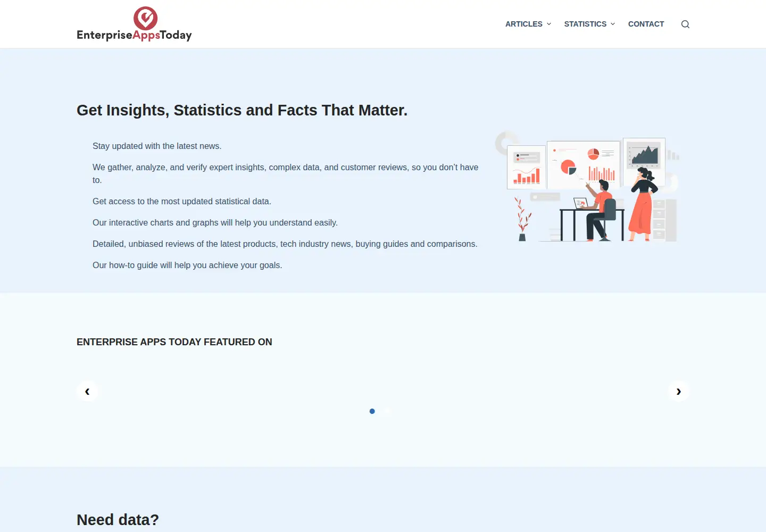Screen dimensions: 766x532
Task: Click the EnterpriseAppsToday logo
Action: click(x=134, y=24)
